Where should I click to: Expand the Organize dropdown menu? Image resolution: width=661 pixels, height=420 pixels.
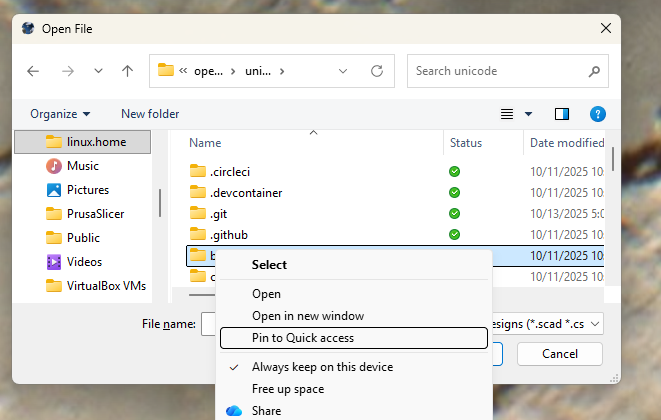60,114
